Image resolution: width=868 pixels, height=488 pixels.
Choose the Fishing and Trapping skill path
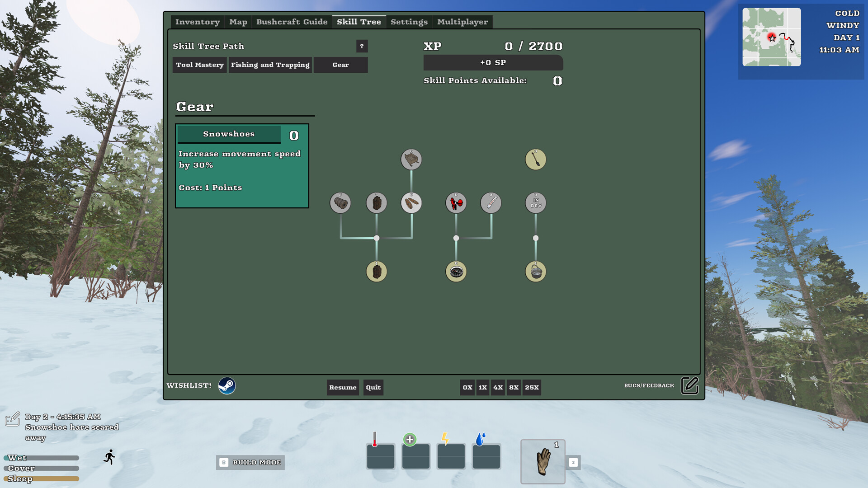point(270,65)
